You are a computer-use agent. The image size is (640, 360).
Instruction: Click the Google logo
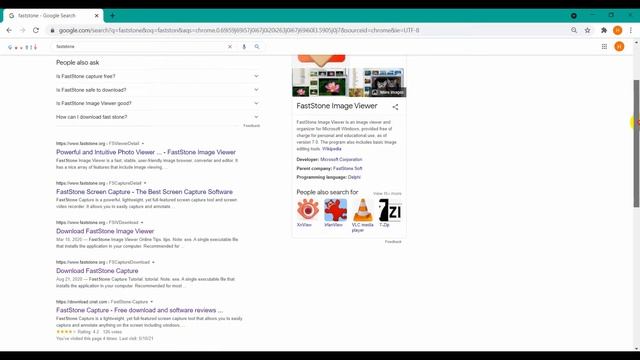22,47
